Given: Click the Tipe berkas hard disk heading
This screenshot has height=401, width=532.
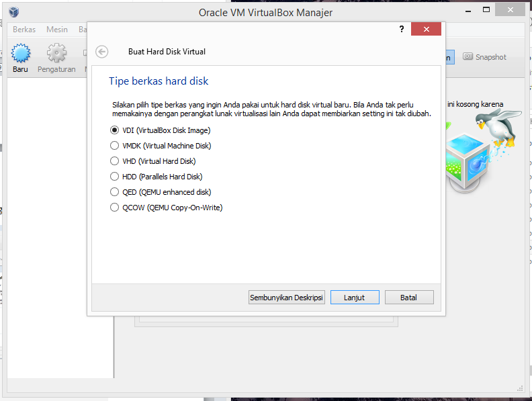Looking at the screenshot, I should 159,81.
